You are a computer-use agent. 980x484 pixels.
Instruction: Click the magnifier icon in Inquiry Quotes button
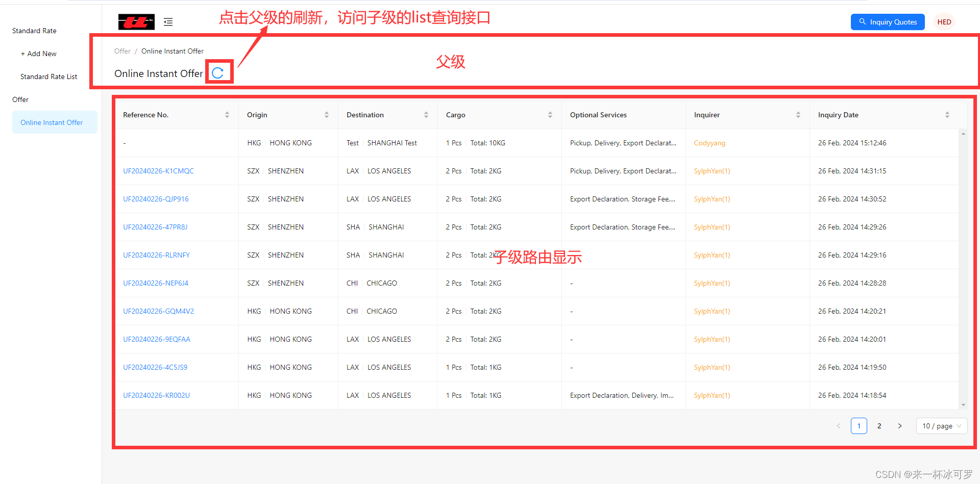coord(863,22)
